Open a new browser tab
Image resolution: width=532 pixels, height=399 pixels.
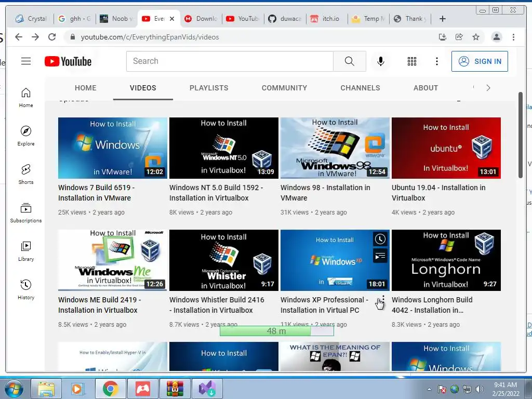click(443, 19)
